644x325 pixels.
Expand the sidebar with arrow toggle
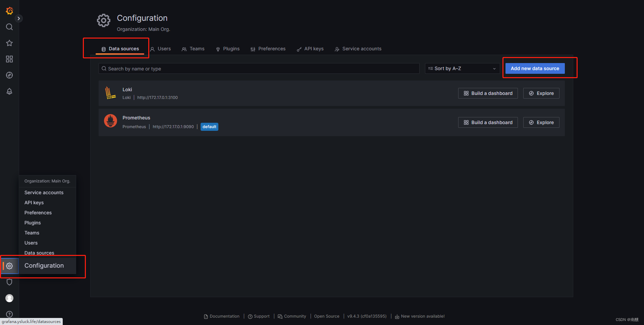[x=19, y=18]
